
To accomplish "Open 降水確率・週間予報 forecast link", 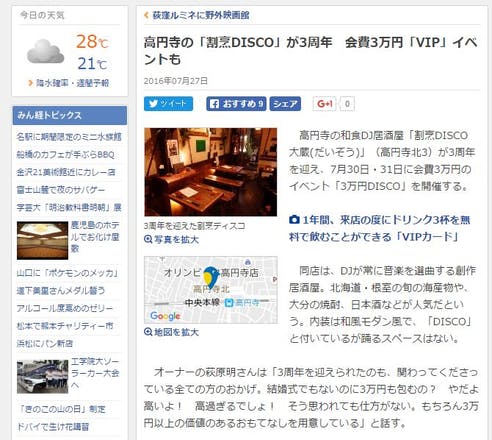I will (x=72, y=83).
